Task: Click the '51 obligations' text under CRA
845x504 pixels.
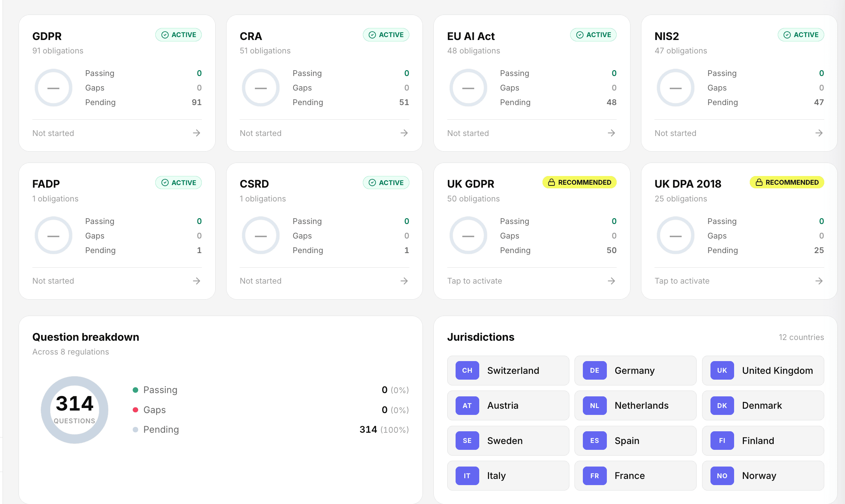Action: (265, 51)
